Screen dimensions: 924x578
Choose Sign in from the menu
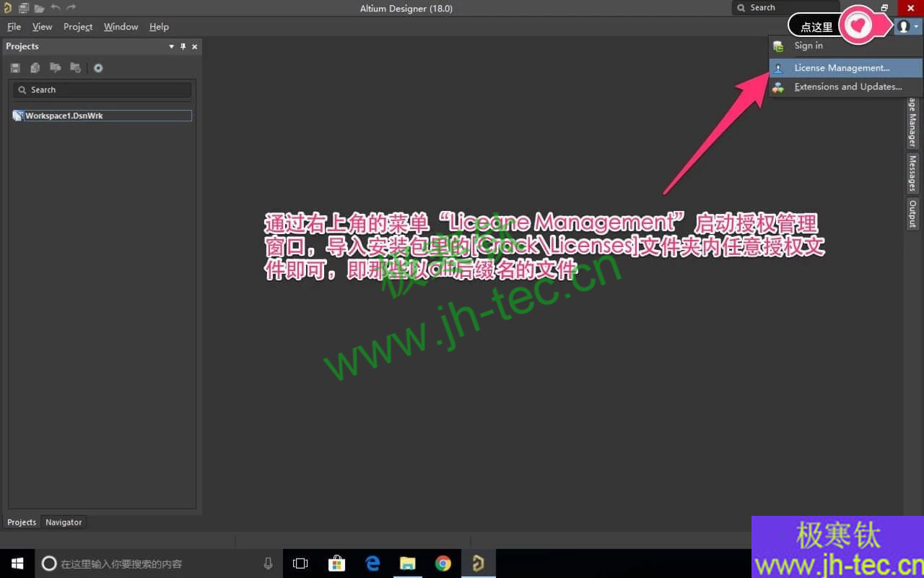pyautogui.click(x=845, y=46)
